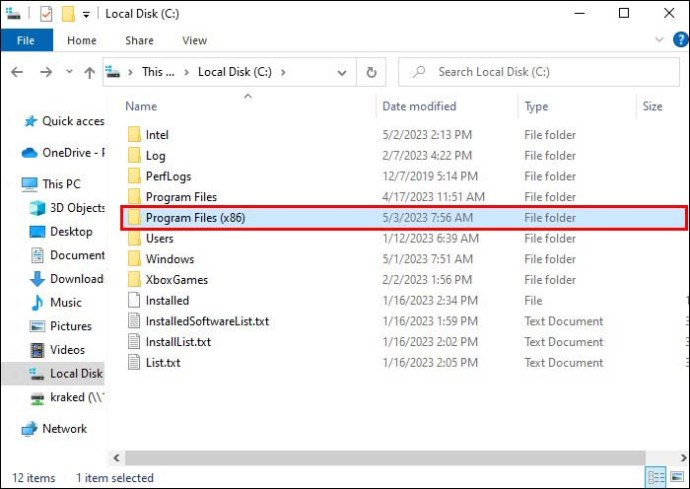Image resolution: width=690 pixels, height=489 pixels.
Task: Switch to the View ribbon tab
Action: [x=194, y=41]
